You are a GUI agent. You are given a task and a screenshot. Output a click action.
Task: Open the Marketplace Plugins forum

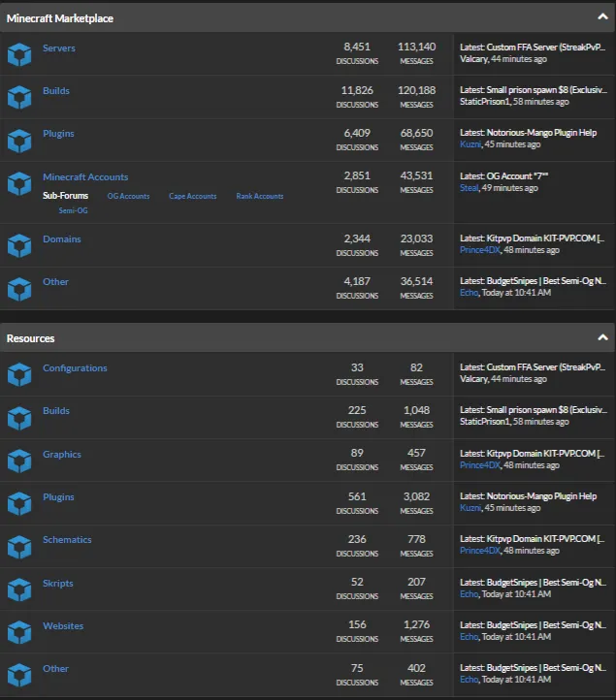coord(58,134)
